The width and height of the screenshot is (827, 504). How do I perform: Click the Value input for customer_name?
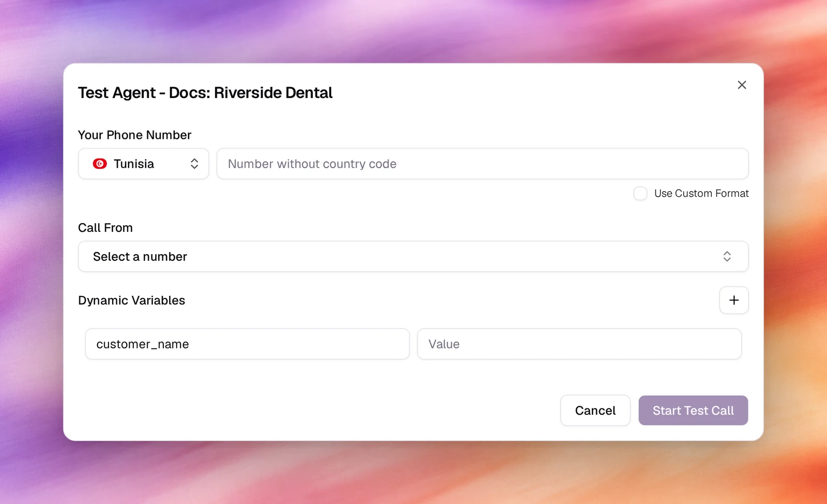[x=579, y=344]
